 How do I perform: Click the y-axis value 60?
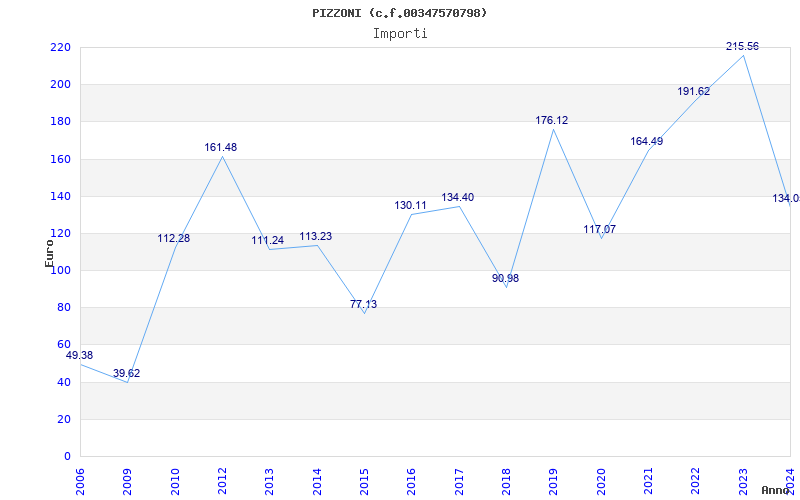pyautogui.click(x=63, y=345)
